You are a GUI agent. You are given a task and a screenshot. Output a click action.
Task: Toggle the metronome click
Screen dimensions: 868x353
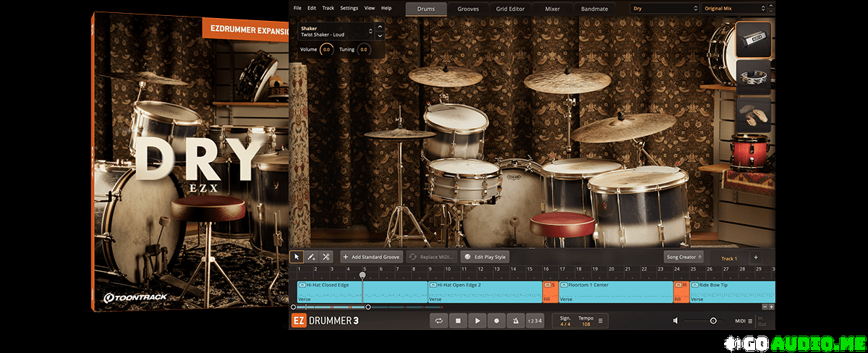coord(515,320)
